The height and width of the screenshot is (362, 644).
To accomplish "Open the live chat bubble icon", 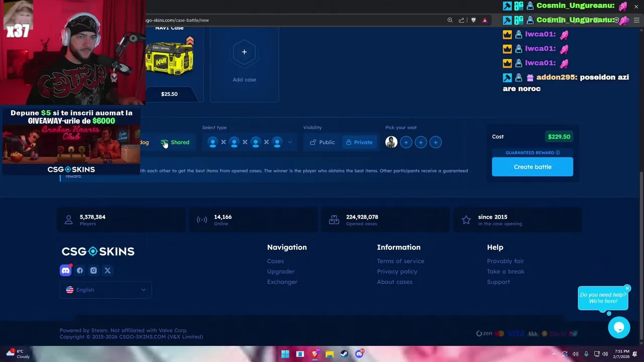I will click(619, 328).
